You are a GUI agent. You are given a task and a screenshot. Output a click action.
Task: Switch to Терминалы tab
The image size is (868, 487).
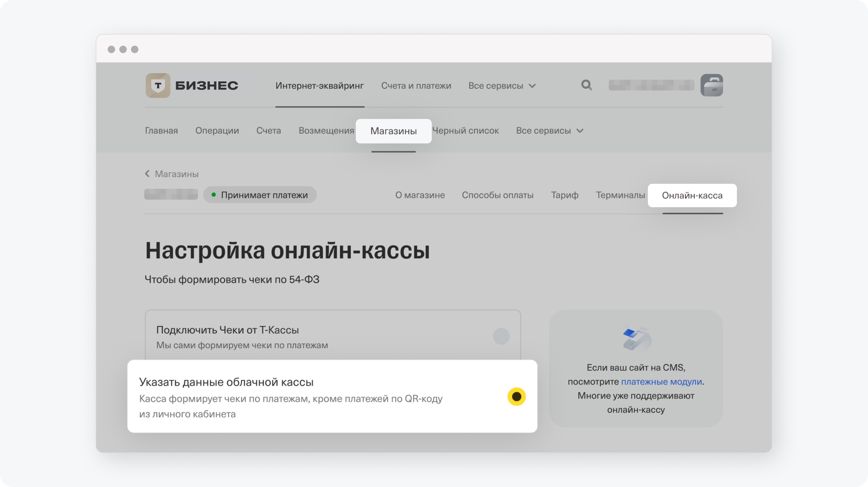click(x=620, y=195)
